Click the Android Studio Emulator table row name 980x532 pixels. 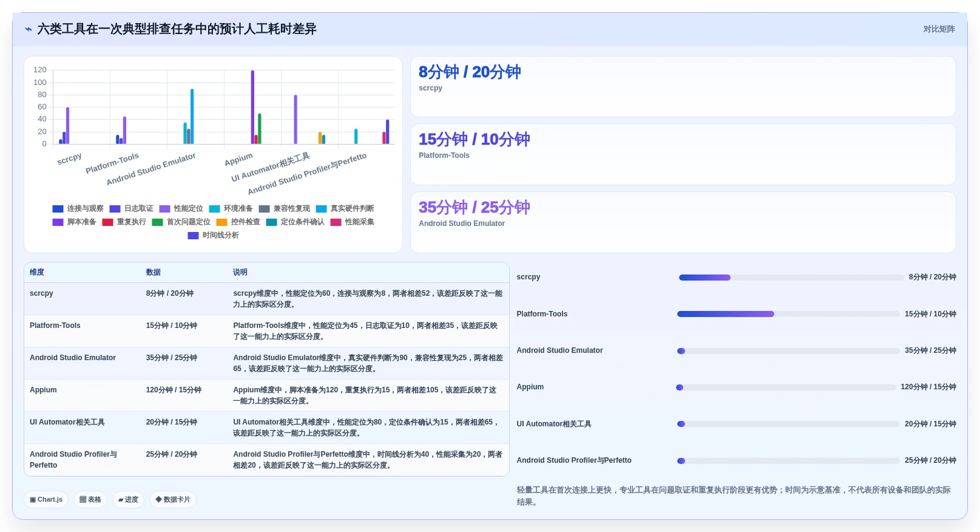(x=73, y=358)
